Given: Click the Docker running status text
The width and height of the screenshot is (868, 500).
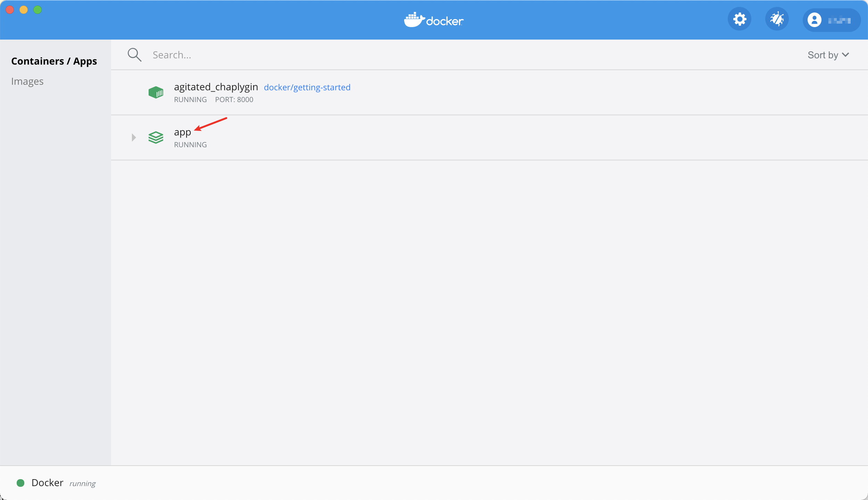Looking at the screenshot, I should click(83, 484).
